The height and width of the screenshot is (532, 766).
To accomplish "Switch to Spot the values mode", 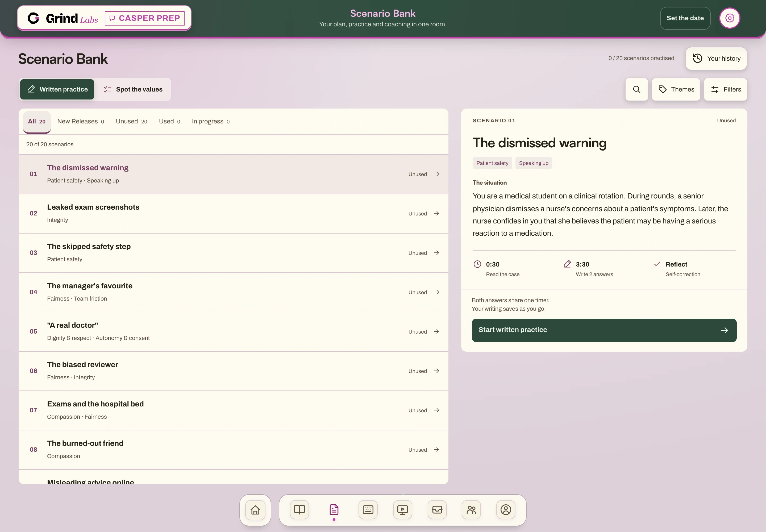I will pyautogui.click(x=133, y=89).
